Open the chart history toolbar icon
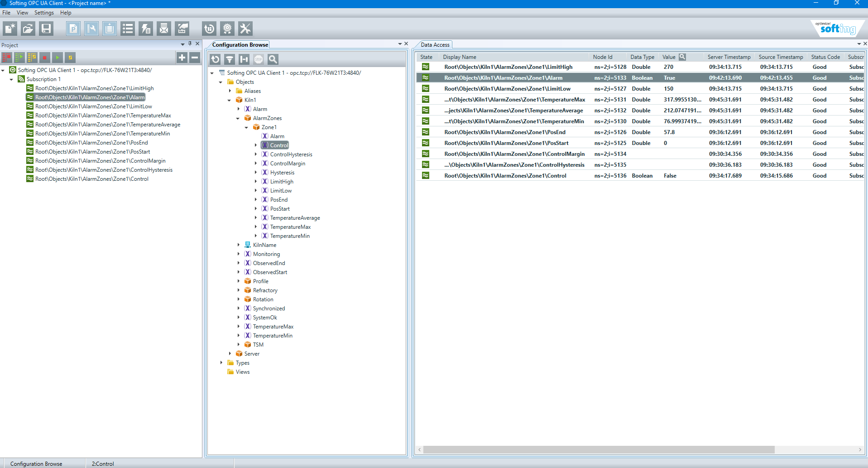Image resolution: width=868 pixels, height=468 pixels. coord(182,29)
